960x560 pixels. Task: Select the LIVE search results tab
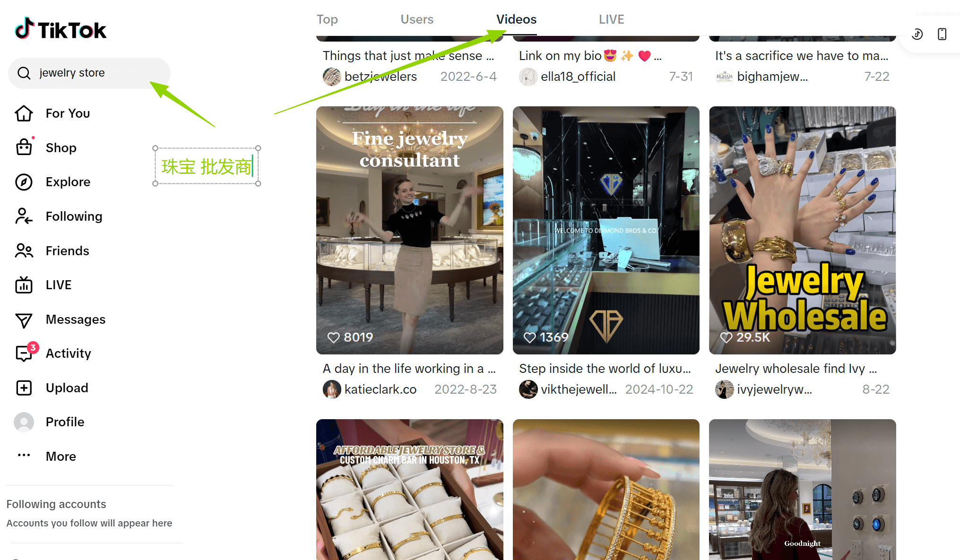[x=612, y=19]
